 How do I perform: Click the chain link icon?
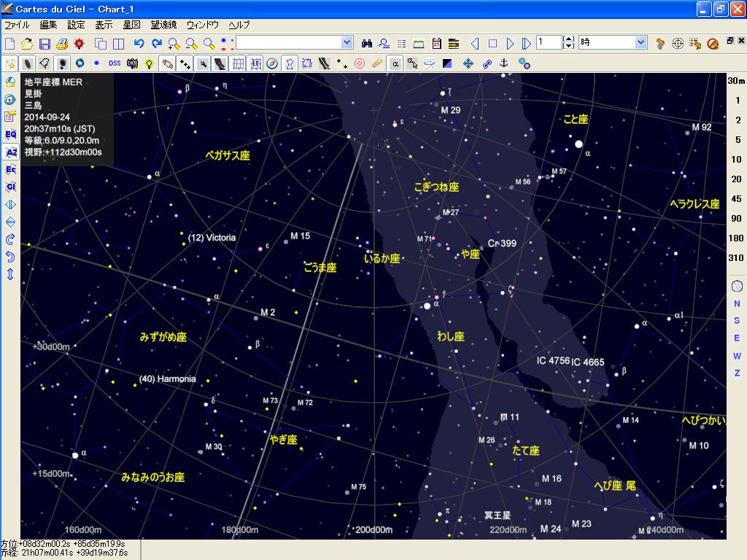click(487, 63)
